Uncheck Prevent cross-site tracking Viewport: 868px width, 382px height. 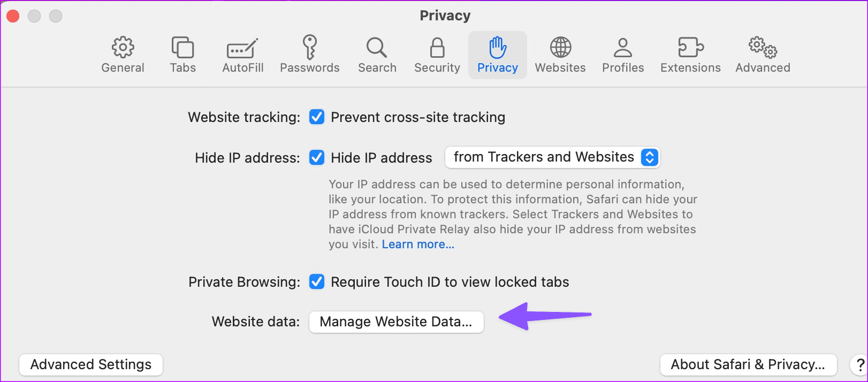coord(317,117)
